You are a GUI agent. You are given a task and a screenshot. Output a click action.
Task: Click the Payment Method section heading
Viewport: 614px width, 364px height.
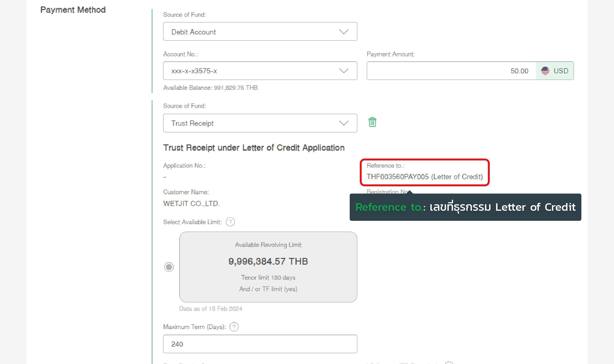click(73, 10)
